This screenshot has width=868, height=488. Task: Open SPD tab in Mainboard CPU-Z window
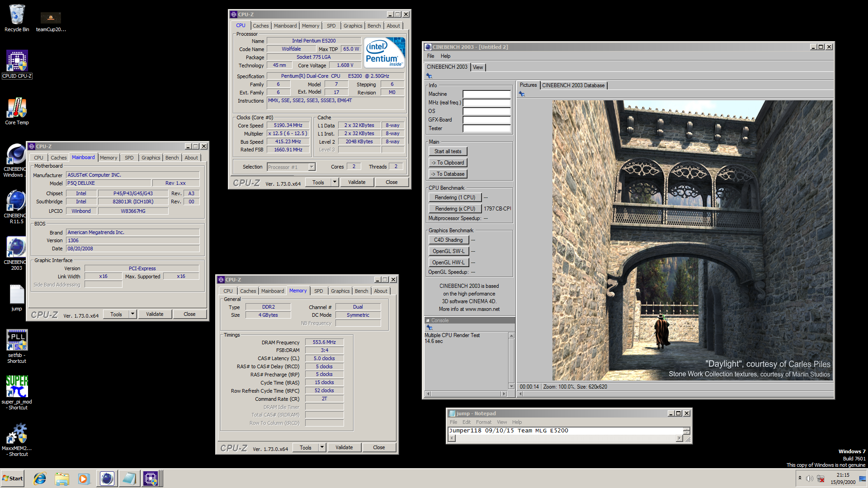(x=129, y=158)
